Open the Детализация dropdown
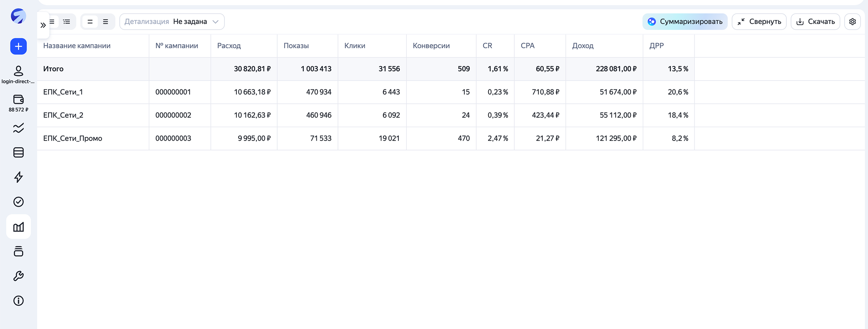Image resolution: width=868 pixels, height=329 pixels. [x=172, y=22]
